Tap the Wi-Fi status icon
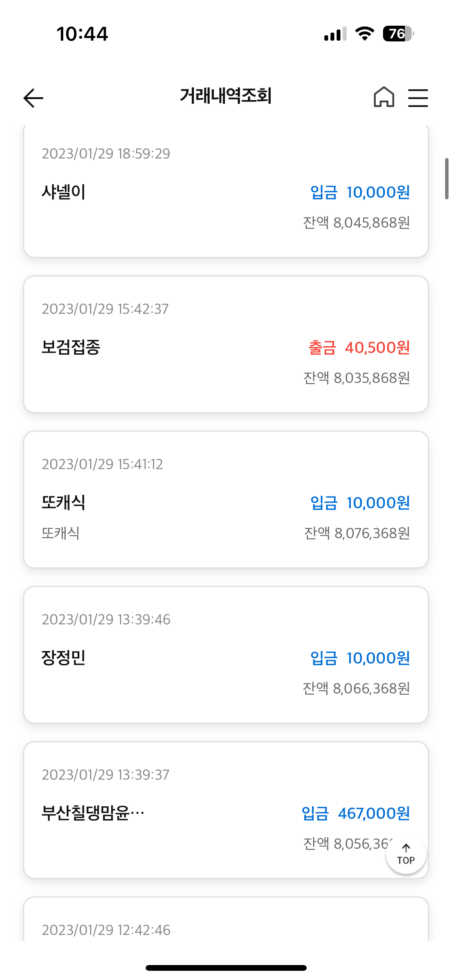Image resolution: width=452 pixels, height=980 pixels. pyautogui.click(x=365, y=34)
